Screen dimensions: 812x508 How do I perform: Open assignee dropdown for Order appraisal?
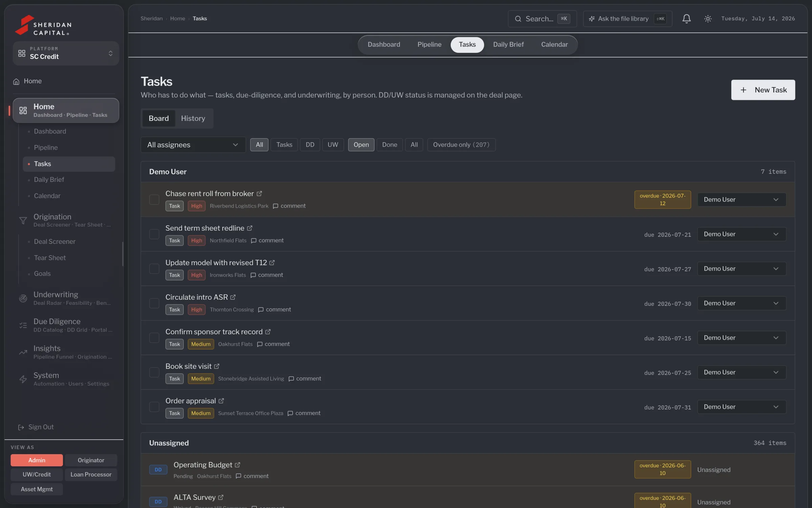[742, 407]
